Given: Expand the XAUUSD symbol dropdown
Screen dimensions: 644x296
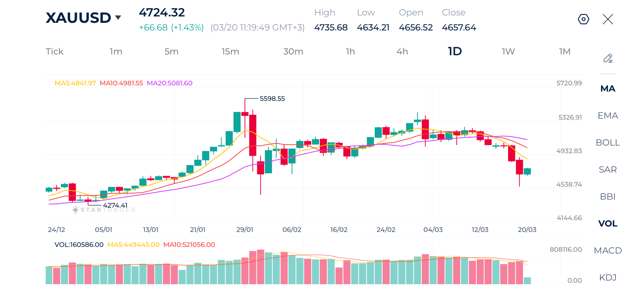Looking at the screenshot, I should pyautogui.click(x=118, y=17).
